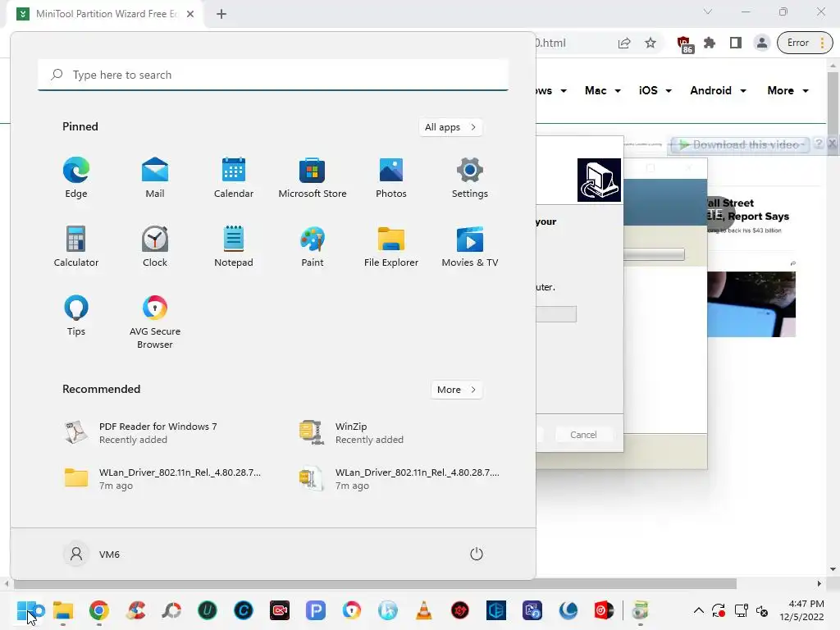840x630 pixels.
Task: Expand More recommended items
Action: (456, 390)
